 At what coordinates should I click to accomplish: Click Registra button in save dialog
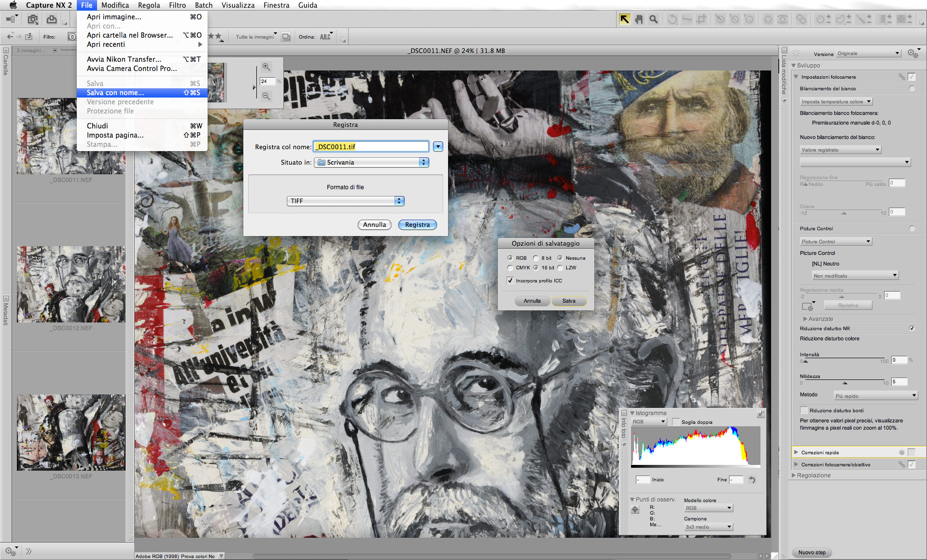(417, 225)
